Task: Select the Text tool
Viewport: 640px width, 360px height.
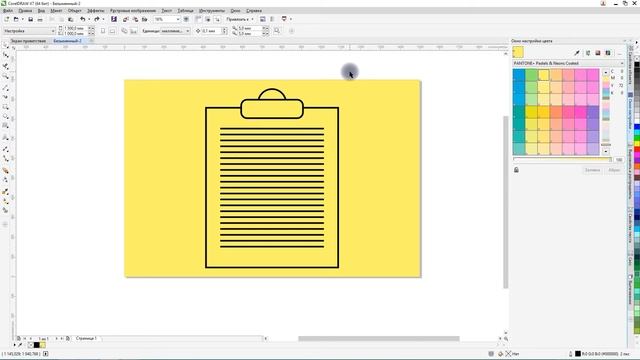Action: tap(5, 138)
